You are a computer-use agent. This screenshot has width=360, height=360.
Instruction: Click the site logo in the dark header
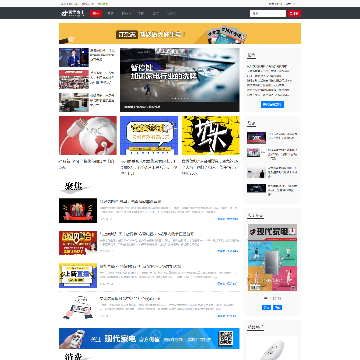tap(72, 13)
